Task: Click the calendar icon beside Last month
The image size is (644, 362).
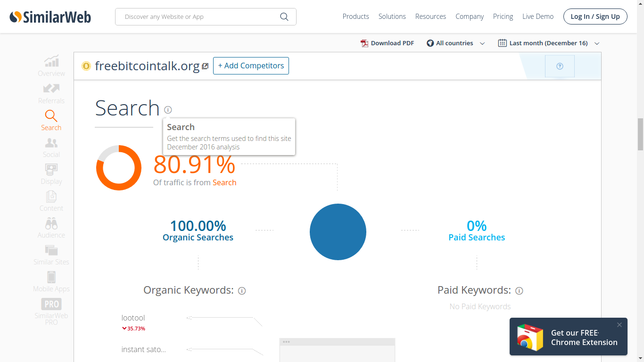Action: (503, 43)
